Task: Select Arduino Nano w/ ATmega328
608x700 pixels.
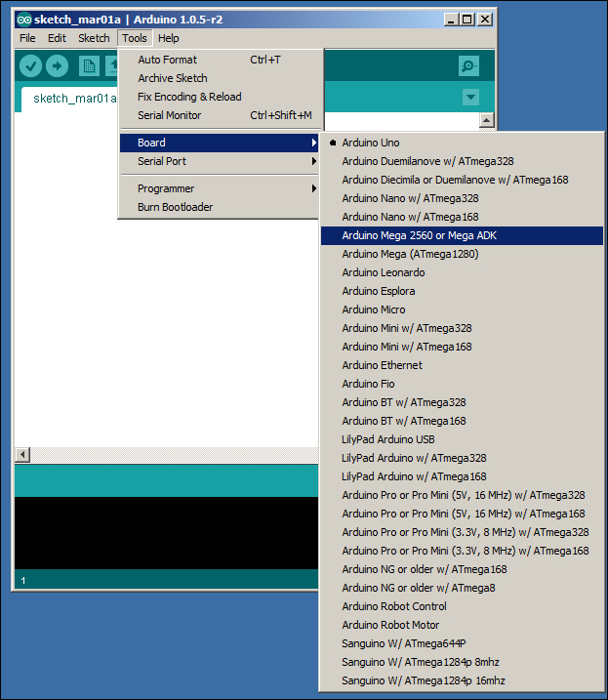Action: pos(462,198)
